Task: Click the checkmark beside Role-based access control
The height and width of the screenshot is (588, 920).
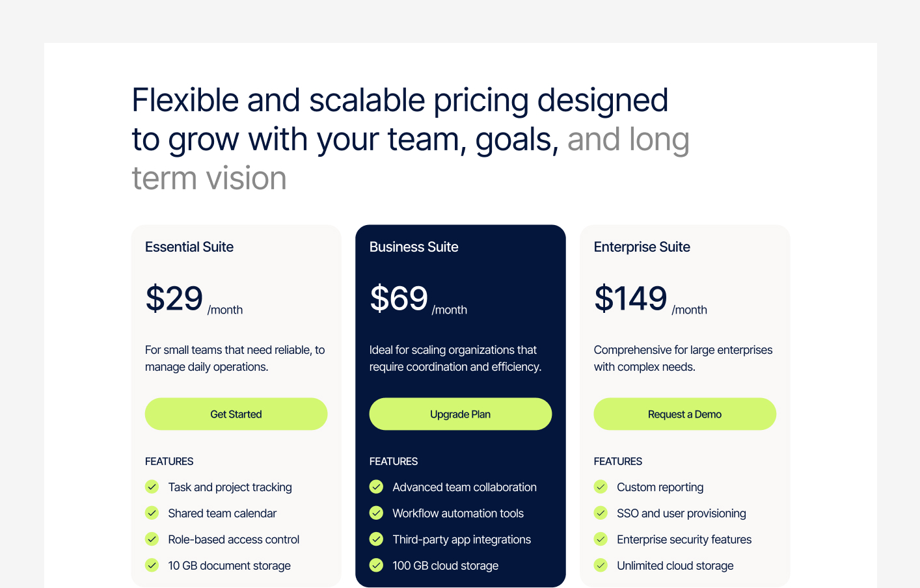Action: coord(152,539)
